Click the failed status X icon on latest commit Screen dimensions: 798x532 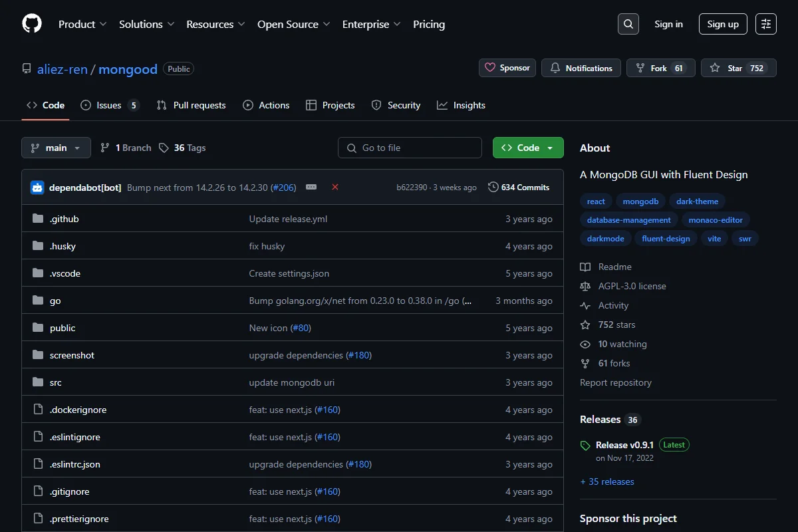pos(335,187)
